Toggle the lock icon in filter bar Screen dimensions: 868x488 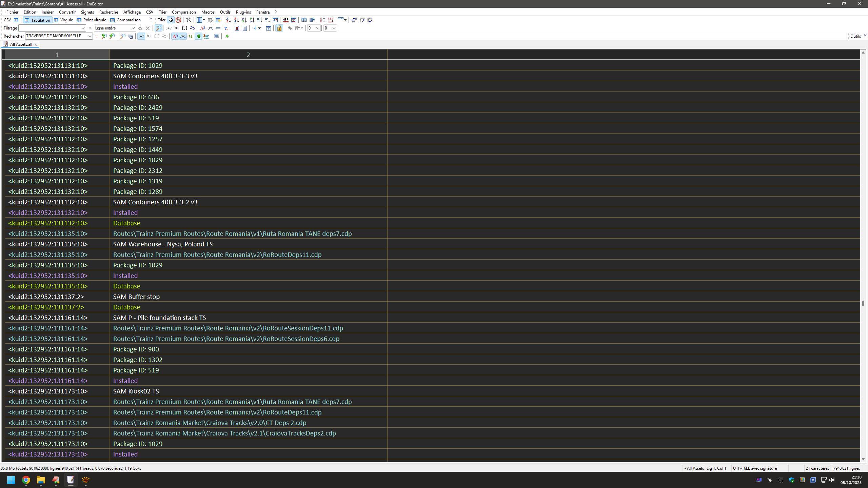point(279,28)
